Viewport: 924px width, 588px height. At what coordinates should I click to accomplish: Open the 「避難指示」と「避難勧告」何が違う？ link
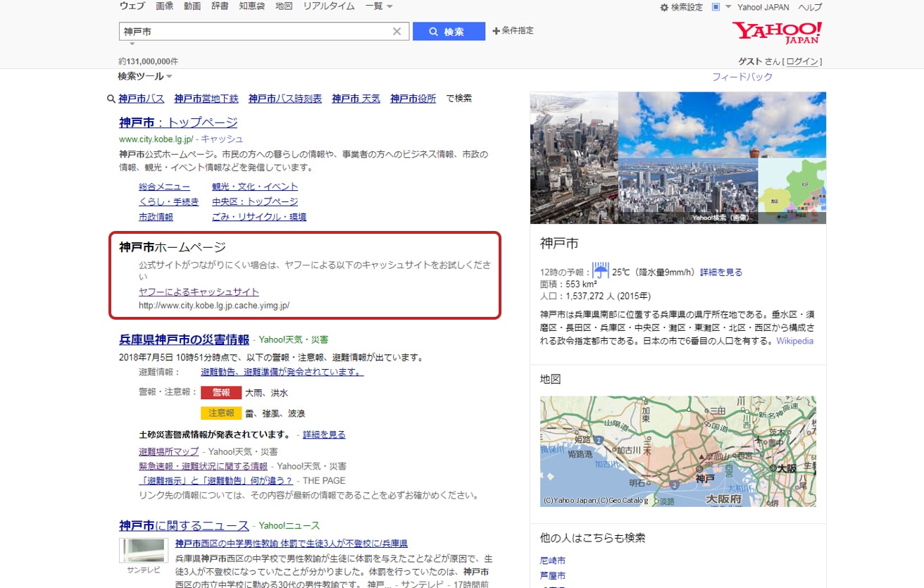(x=216, y=481)
